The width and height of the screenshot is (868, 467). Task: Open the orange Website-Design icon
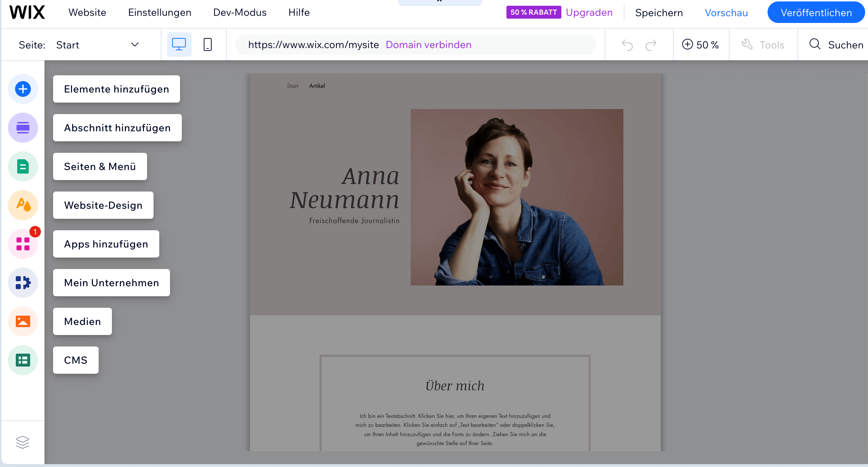tap(23, 205)
